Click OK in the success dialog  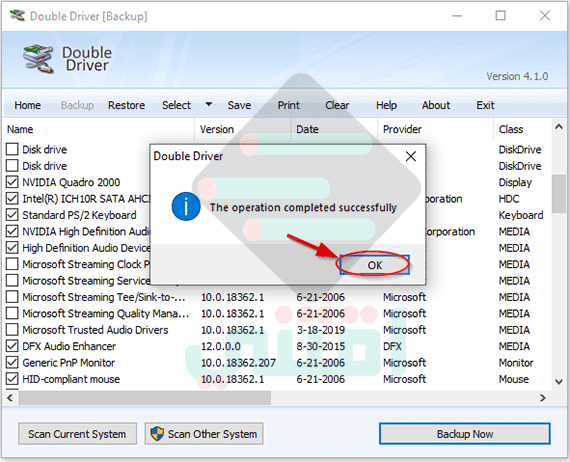374,265
